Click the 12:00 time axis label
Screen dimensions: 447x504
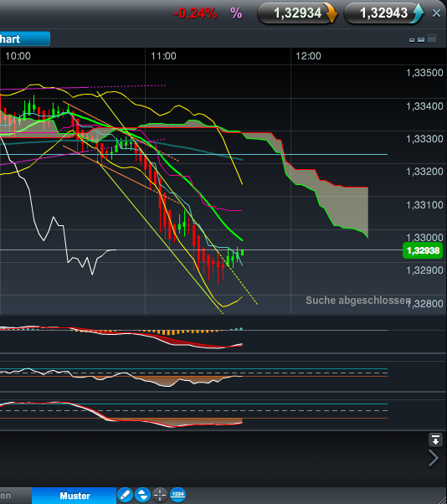point(308,56)
